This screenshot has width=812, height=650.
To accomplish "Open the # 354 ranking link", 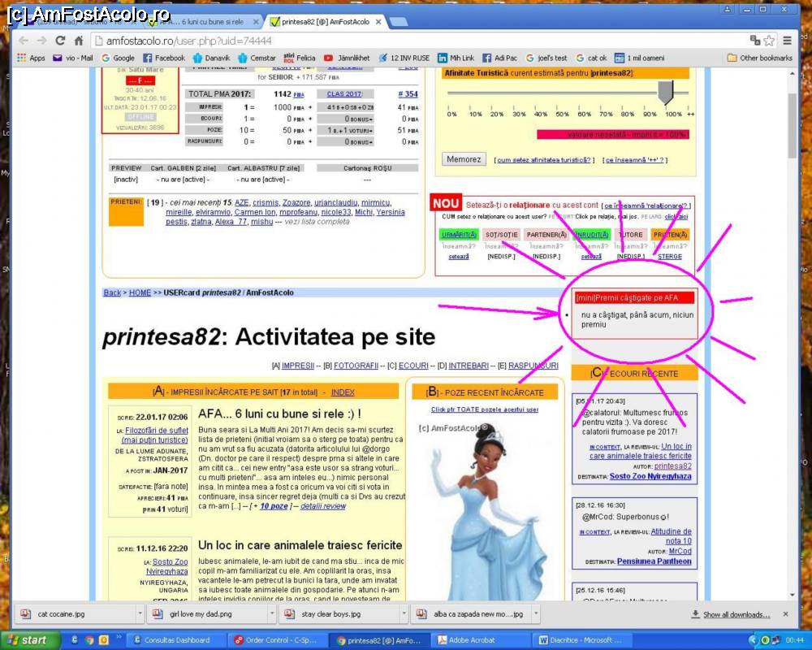I will (408, 93).
